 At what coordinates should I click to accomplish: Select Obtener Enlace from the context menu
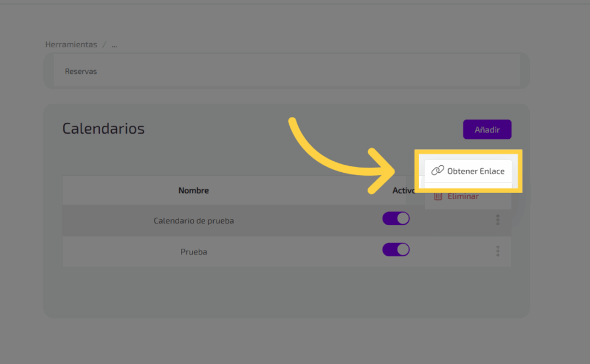point(475,171)
